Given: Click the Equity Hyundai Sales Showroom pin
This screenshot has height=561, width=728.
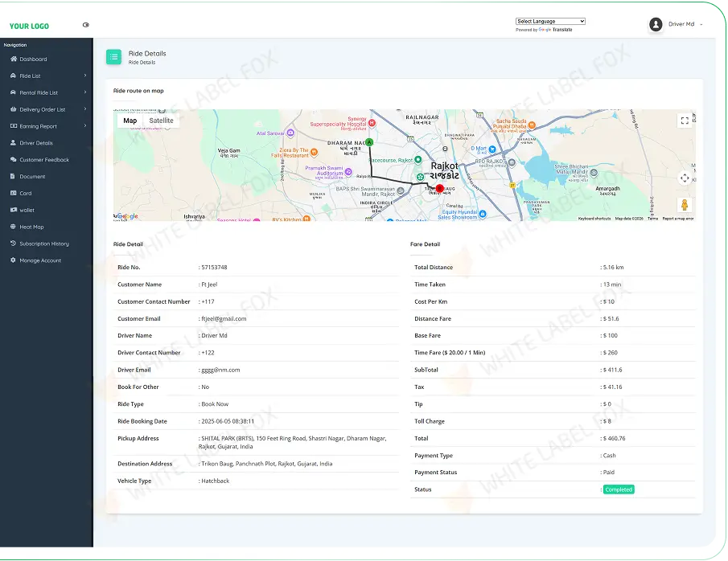Looking at the screenshot, I should click(x=483, y=214).
